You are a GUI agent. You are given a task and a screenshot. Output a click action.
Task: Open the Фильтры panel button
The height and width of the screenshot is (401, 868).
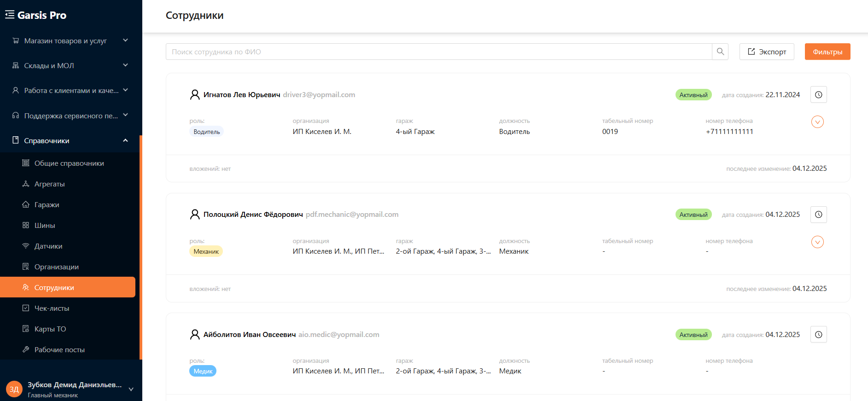coord(827,52)
